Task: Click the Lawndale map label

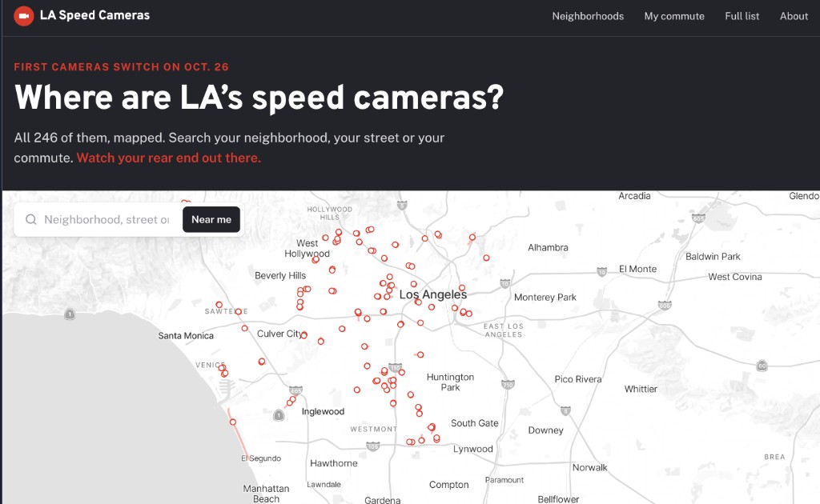Action: coord(324,485)
